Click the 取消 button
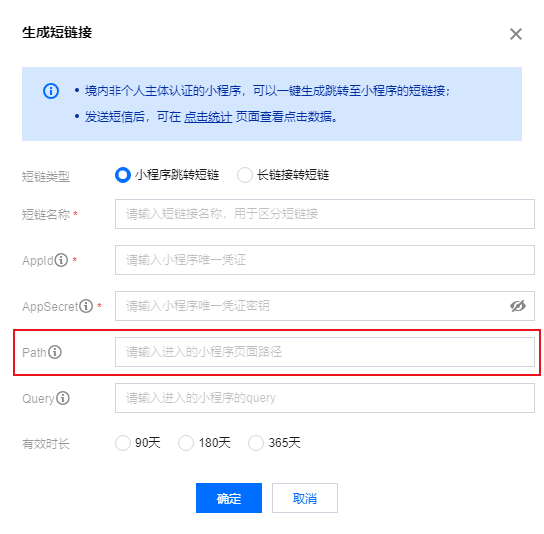This screenshot has height=534, width=544. coord(305,498)
